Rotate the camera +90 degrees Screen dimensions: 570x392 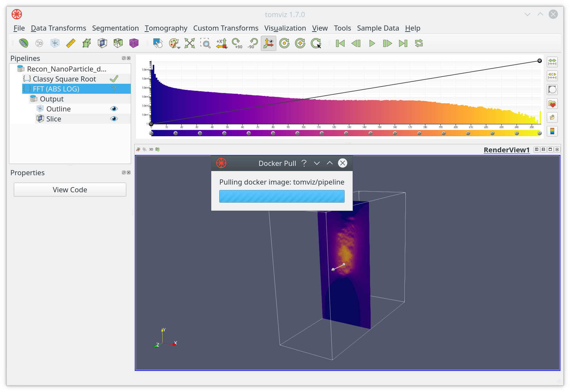click(237, 43)
